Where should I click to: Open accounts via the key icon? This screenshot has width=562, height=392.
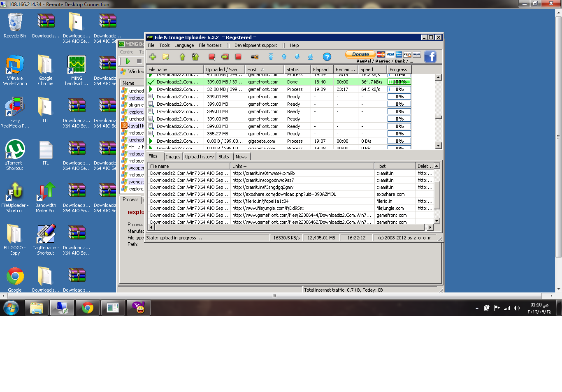pos(255,57)
